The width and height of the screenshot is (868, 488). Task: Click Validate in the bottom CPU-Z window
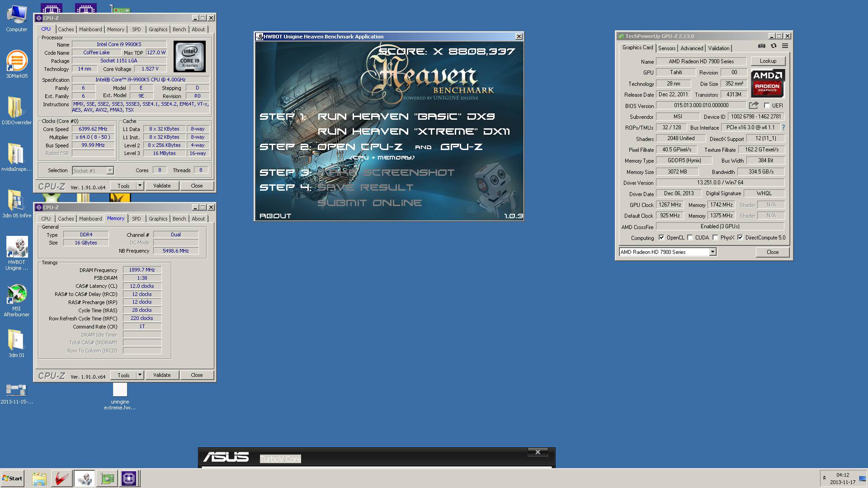coord(162,375)
